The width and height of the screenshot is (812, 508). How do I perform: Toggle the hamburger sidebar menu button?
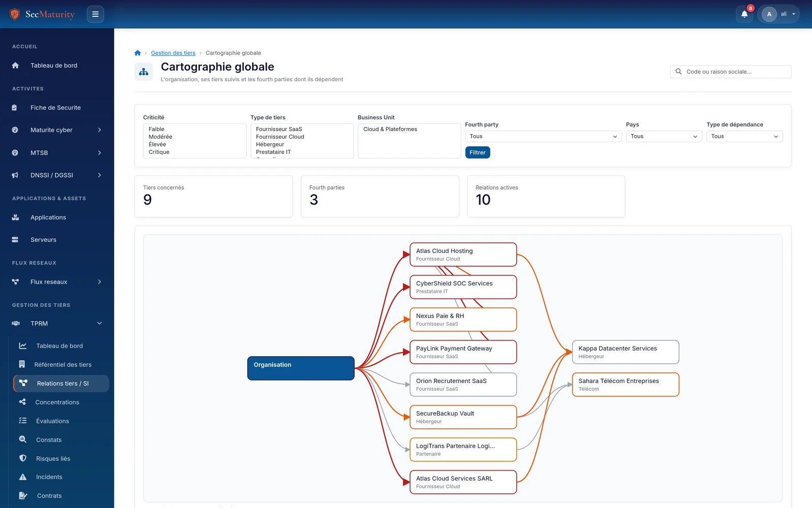click(x=95, y=14)
